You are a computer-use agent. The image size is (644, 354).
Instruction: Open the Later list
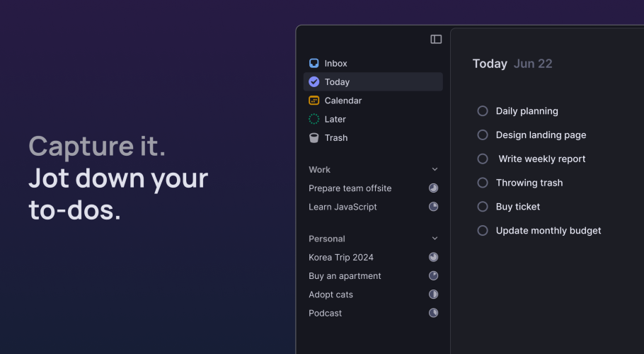point(373,119)
